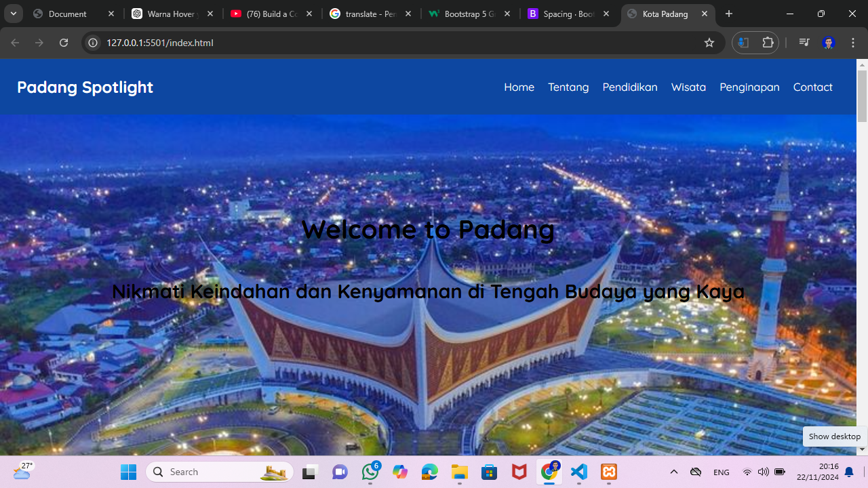
Task: Click the page's vertical scrollbar thumb
Action: [x=862, y=96]
